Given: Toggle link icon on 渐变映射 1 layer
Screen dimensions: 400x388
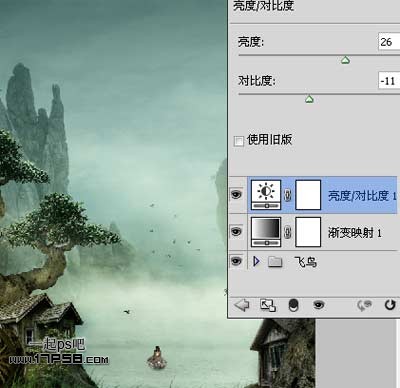Looking at the screenshot, I should tap(288, 232).
